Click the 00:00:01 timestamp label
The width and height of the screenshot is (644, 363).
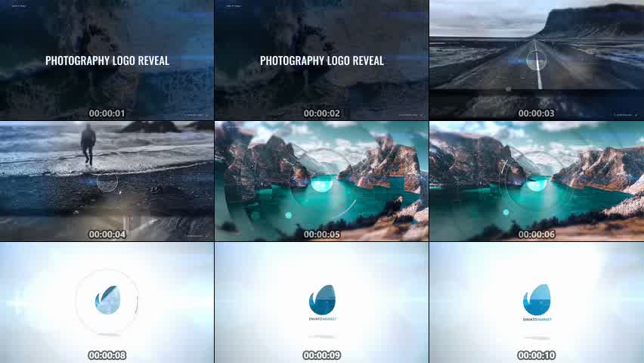point(107,113)
